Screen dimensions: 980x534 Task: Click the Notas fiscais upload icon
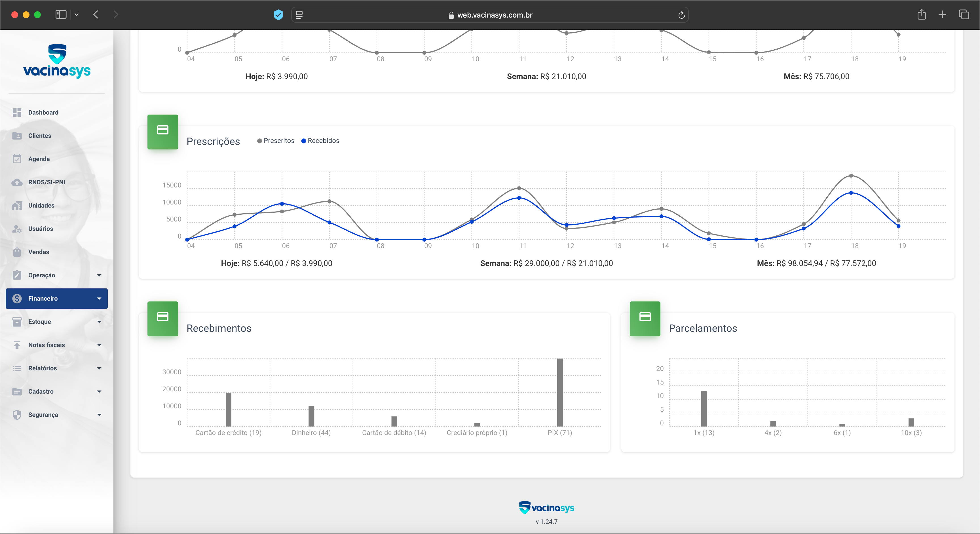tap(17, 345)
